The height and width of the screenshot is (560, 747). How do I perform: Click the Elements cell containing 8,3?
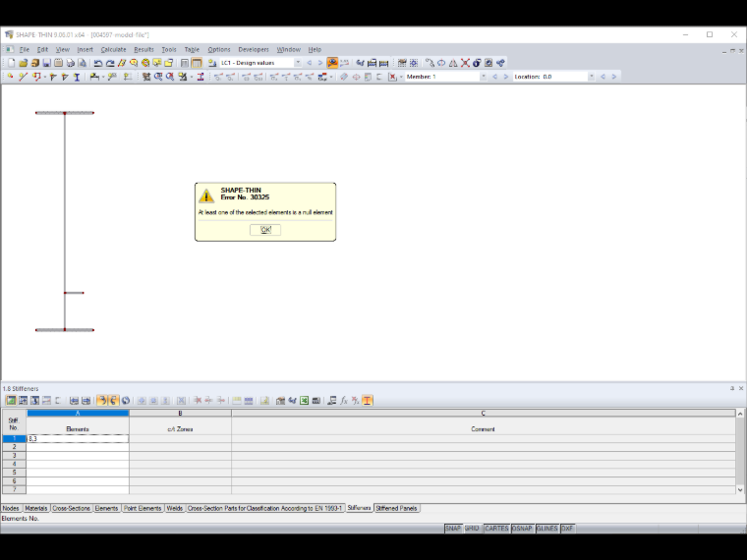(78, 438)
